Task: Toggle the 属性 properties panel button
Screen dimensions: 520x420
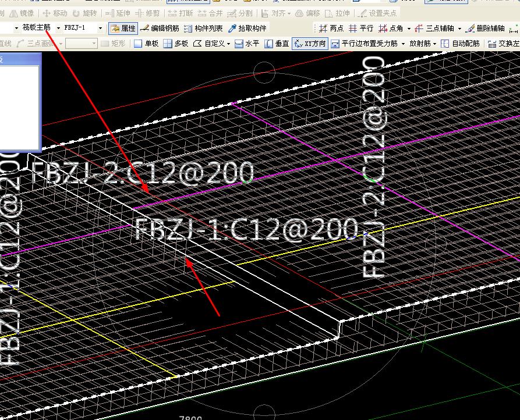Action: [x=123, y=29]
